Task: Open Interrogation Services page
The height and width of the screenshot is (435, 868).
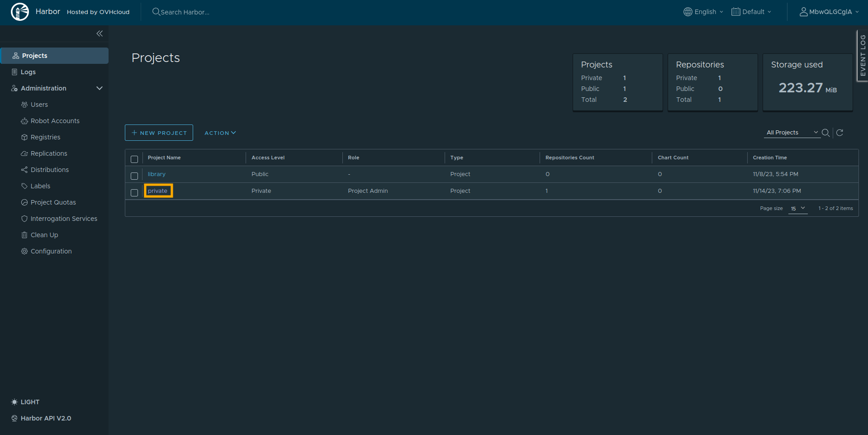Action: point(64,219)
